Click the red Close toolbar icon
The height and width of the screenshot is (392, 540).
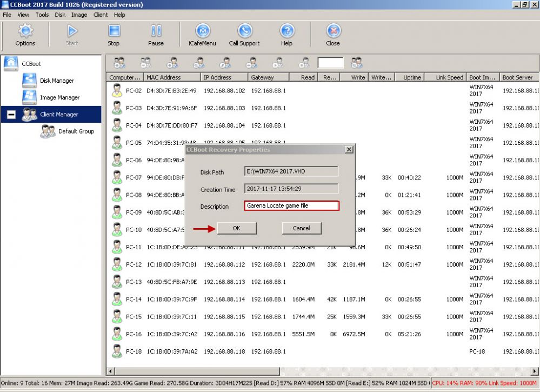pyautogui.click(x=333, y=31)
